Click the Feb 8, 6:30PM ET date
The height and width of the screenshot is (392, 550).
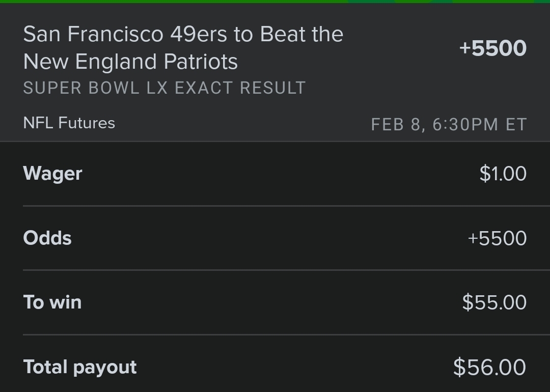[x=449, y=125]
